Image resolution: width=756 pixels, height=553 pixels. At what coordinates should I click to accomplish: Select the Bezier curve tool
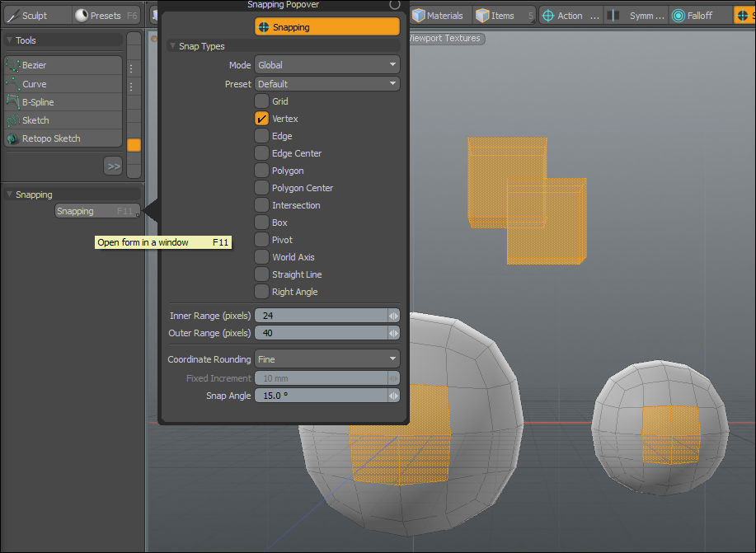pos(63,65)
